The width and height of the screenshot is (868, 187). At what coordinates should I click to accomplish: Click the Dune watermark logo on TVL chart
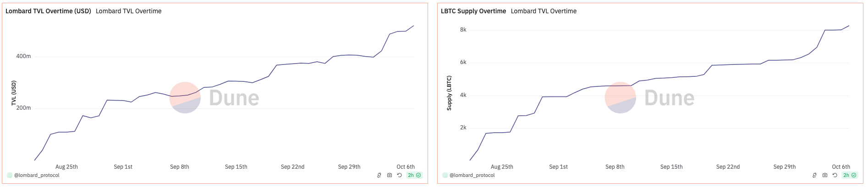[214, 98]
